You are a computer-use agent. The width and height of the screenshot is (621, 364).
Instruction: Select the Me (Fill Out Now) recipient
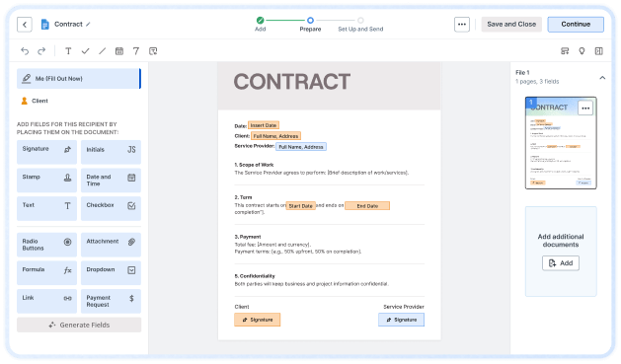pos(79,78)
